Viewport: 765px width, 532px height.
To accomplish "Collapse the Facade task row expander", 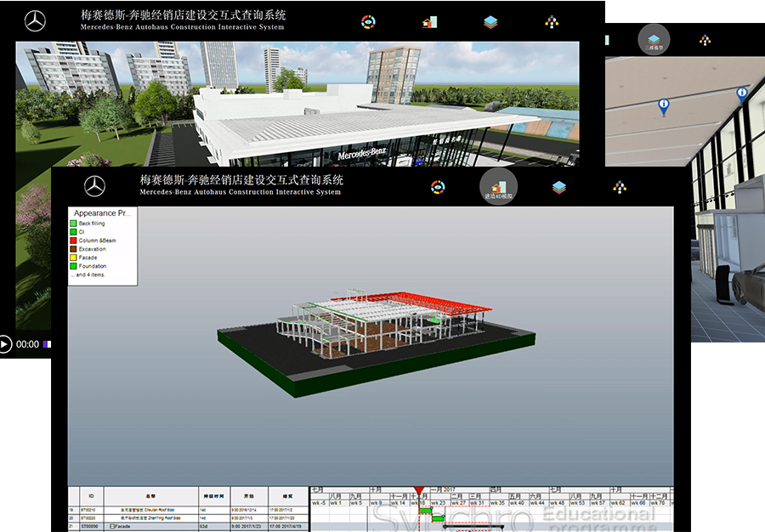I will tap(112, 527).
